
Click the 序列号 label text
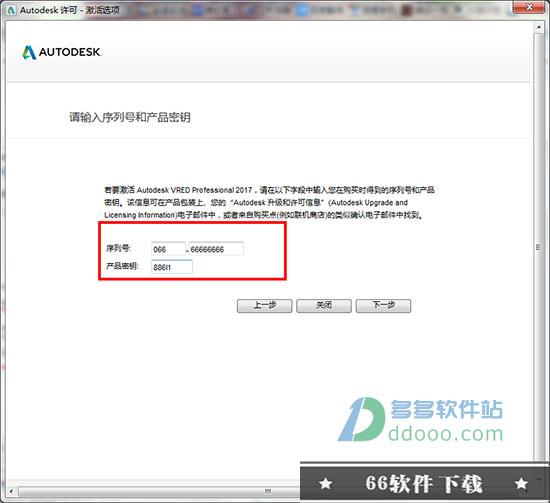pyautogui.click(x=118, y=249)
